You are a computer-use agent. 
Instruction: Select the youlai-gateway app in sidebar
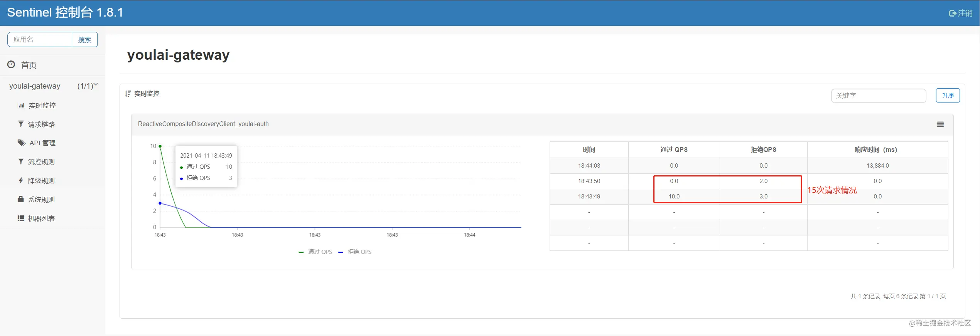point(35,86)
